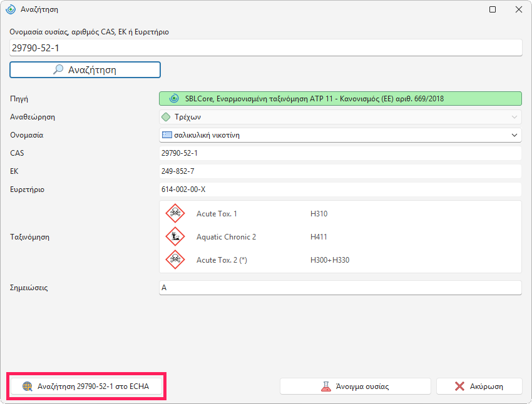Viewport: 532px width, 404px height.
Task: Focus the substance name search input field
Action: pyautogui.click(x=265, y=48)
